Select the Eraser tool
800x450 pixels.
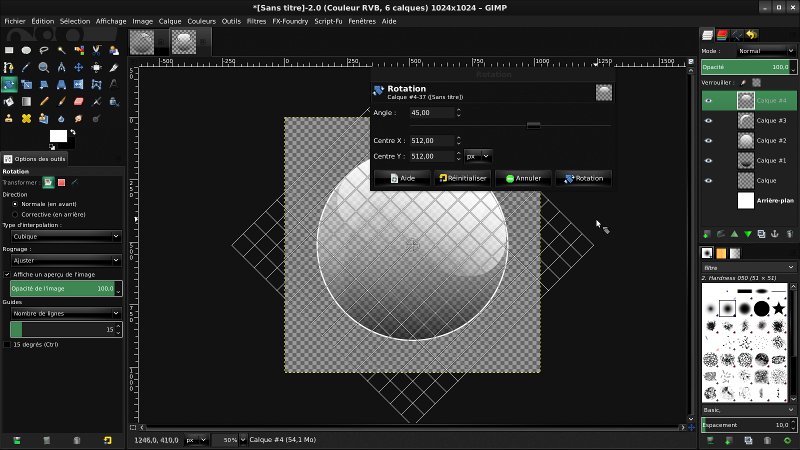pos(79,102)
